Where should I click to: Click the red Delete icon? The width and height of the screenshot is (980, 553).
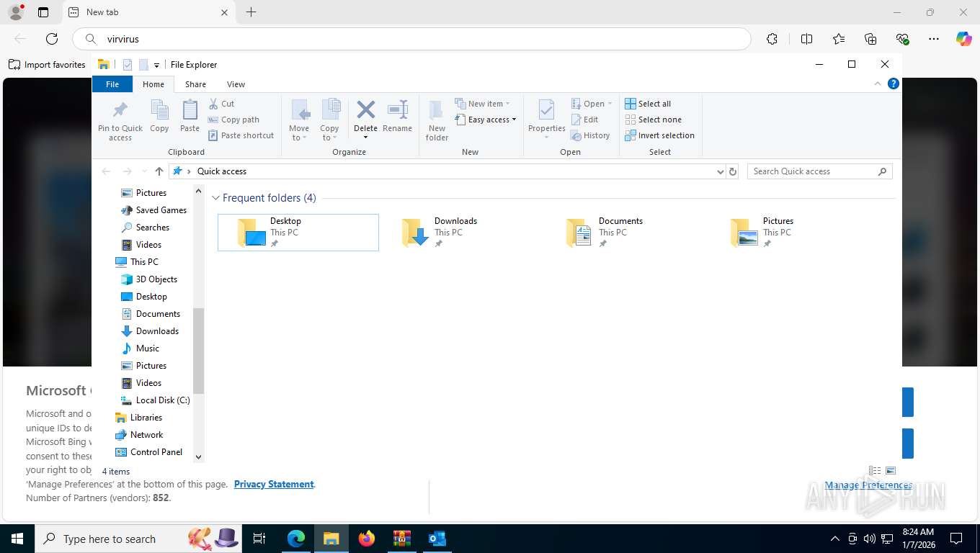pyautogui.click(x=365, y=110)
